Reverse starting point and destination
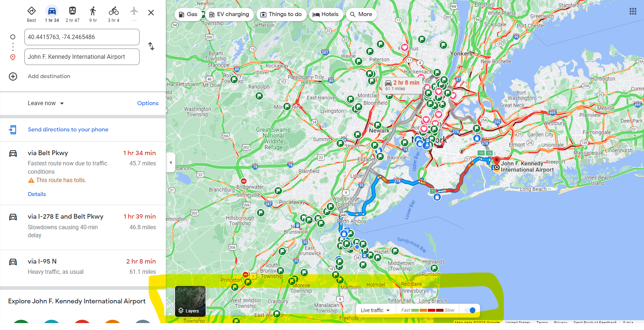Viewport: 644px width, 330px height. tap(151, 46)
